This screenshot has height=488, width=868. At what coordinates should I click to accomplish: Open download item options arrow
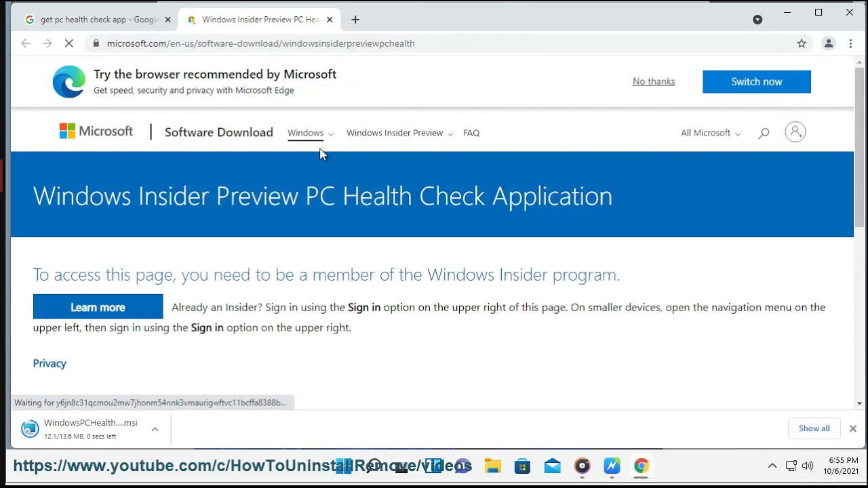click(x=155, y=429)
